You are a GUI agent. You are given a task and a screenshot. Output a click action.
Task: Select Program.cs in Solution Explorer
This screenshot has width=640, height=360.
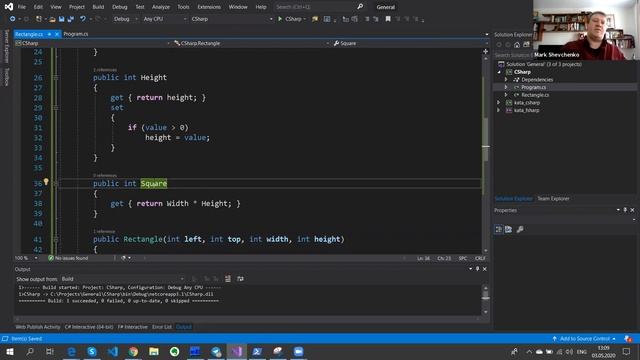pos(533,87)
